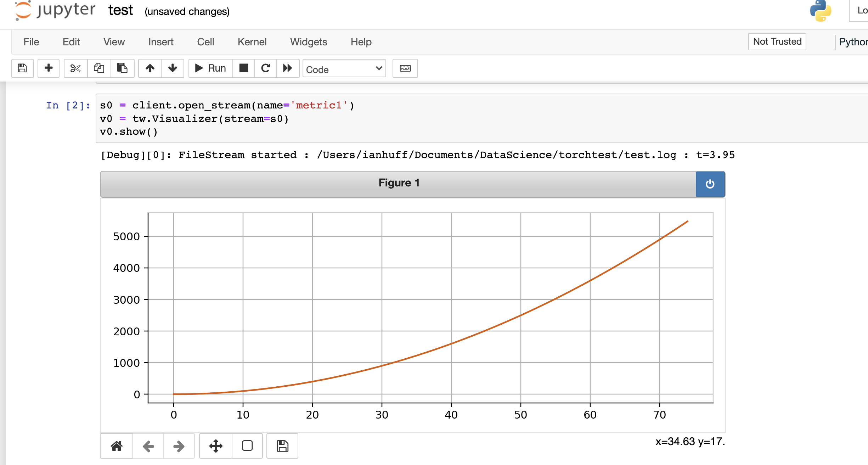Turn off Figure 1 with power button
The width and height of the screenshot is (868, 465).
[710, 184]
